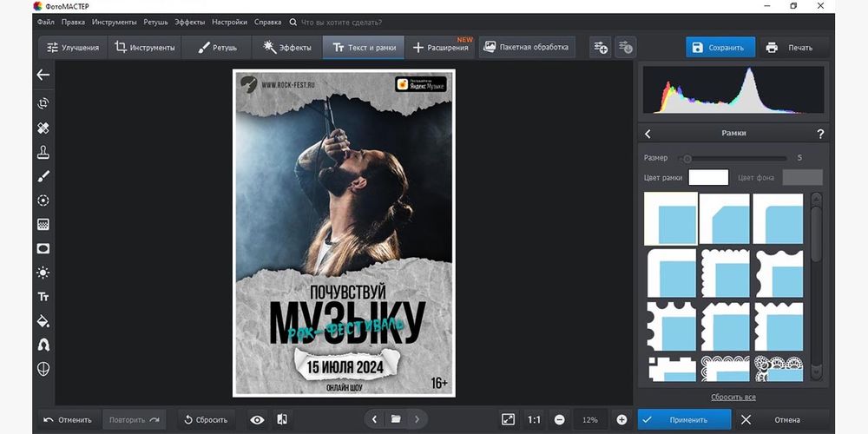Open the Справка menu
This screenshot has height=434, width=868.
(268, 23)
